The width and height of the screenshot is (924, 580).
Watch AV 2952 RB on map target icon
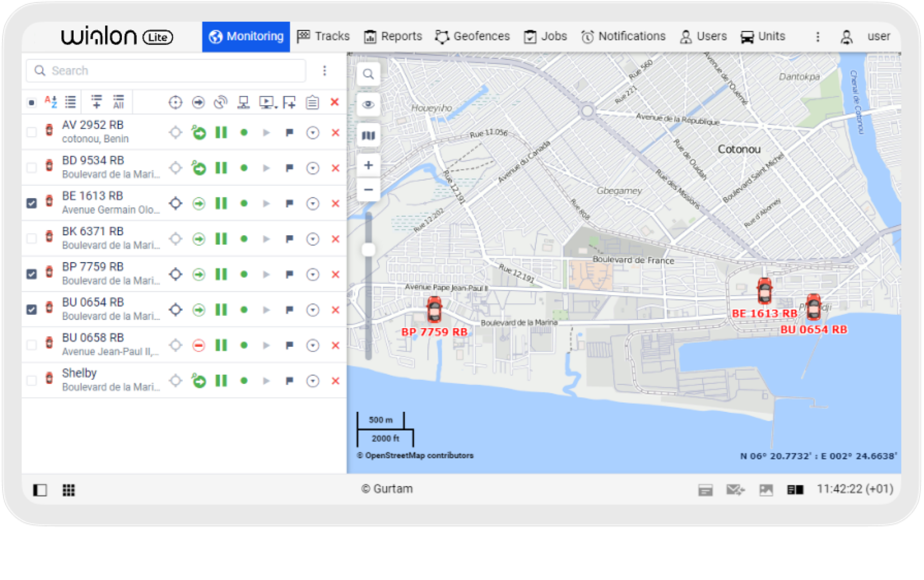tap(176, 133)
